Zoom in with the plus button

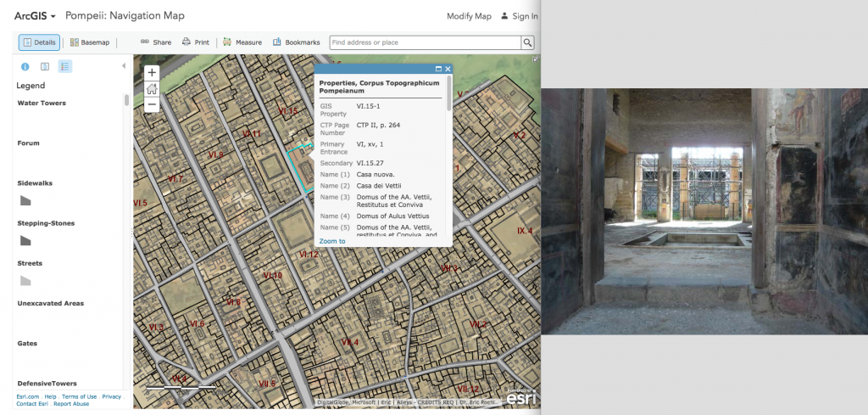(152, 73)
